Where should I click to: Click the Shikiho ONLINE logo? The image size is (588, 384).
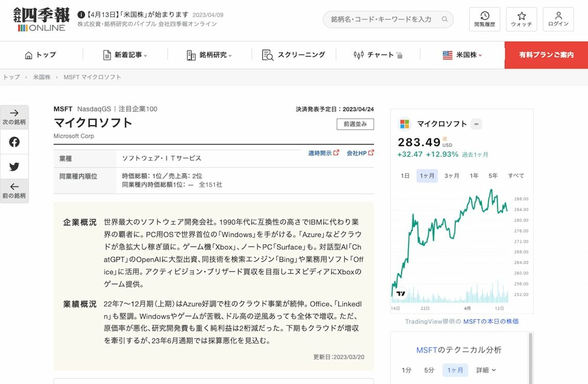[x=42, y=19]
